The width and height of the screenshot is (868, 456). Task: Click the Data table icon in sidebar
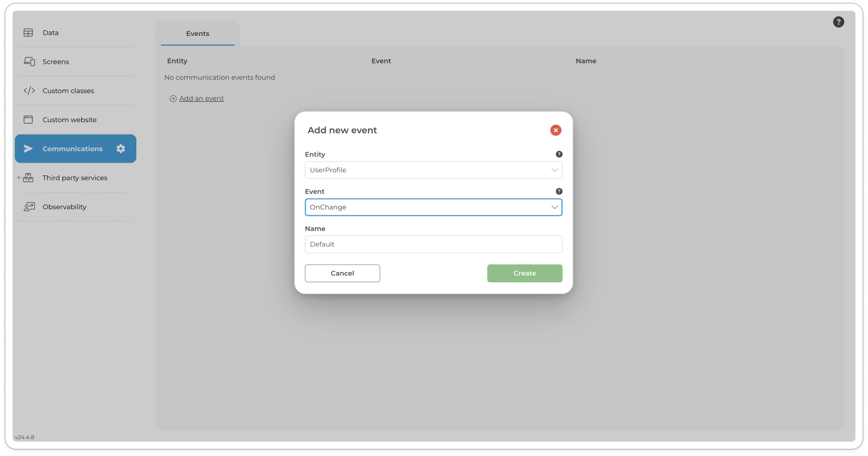point(28,33)
